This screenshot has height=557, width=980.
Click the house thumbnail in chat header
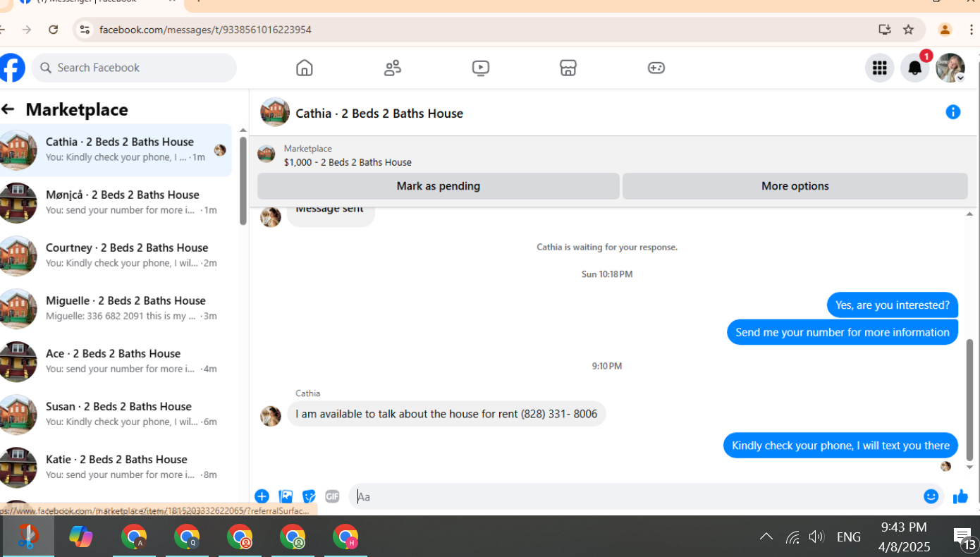[x=275, y=111]
